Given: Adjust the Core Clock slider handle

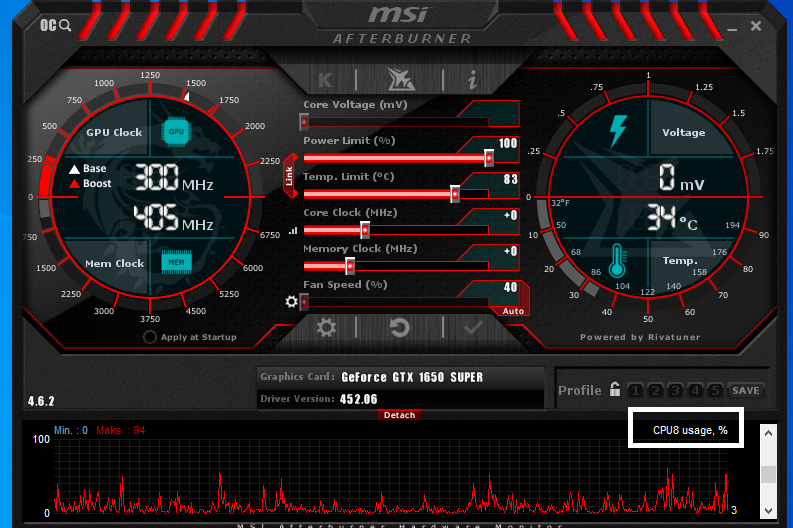Looking at the screenshot, I should (365, 230).
